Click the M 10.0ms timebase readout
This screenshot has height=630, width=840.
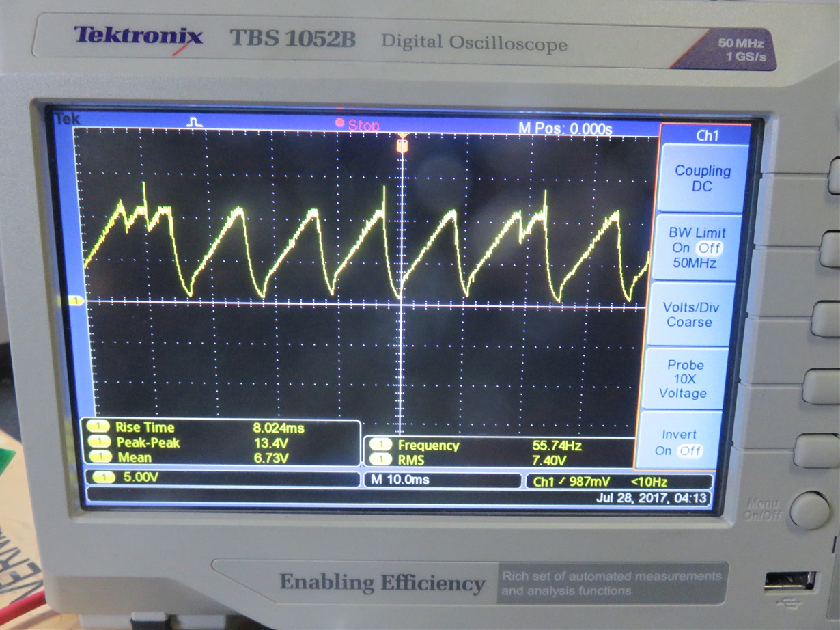(400, 480)
